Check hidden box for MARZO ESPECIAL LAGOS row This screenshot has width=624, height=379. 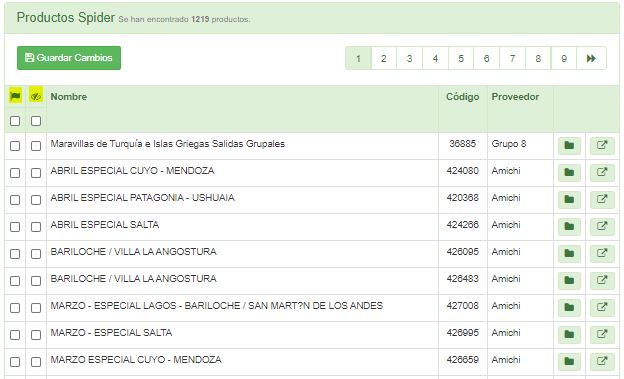click(x=36, y=308)
